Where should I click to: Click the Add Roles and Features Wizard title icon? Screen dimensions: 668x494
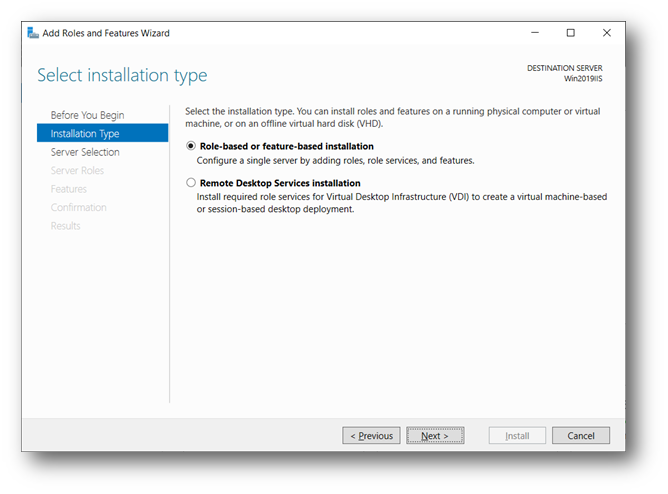[x=33, y=33]
